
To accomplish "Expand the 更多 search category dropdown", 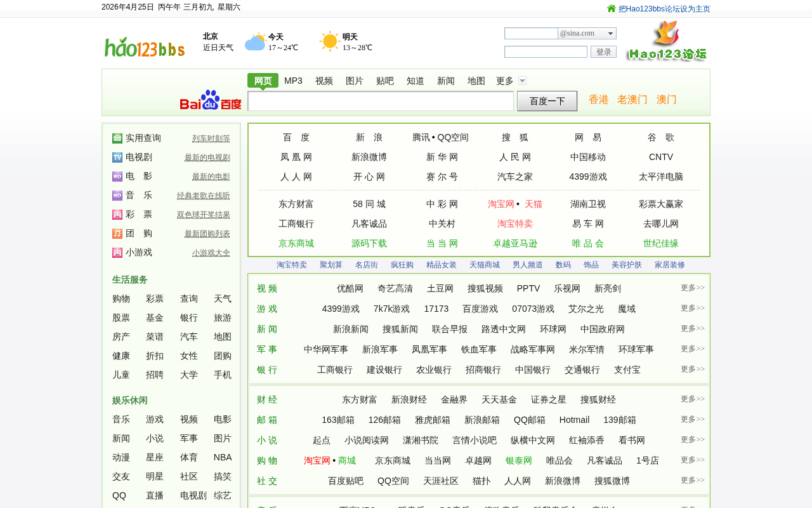I will click(x=522, y=81).
